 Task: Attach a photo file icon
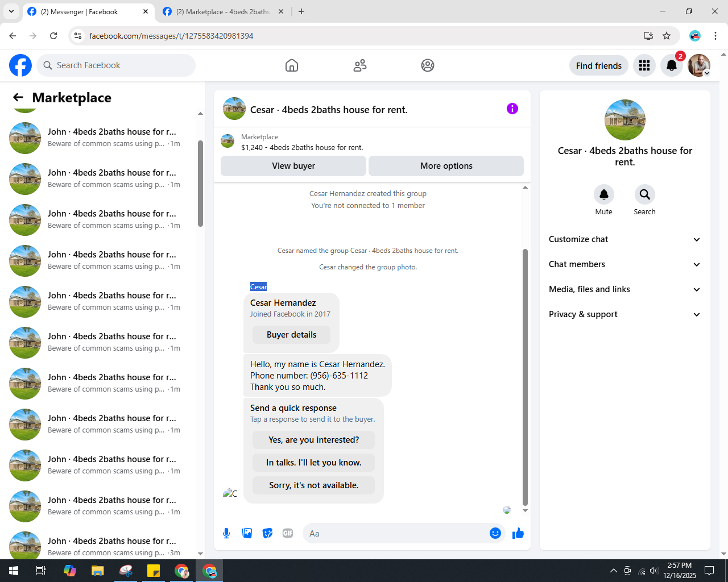pyautogui.click(x=247, y=533)
